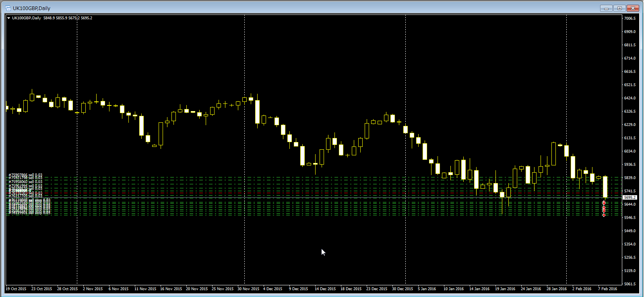Click the 5061.5 value on price scale

point(630,284)
